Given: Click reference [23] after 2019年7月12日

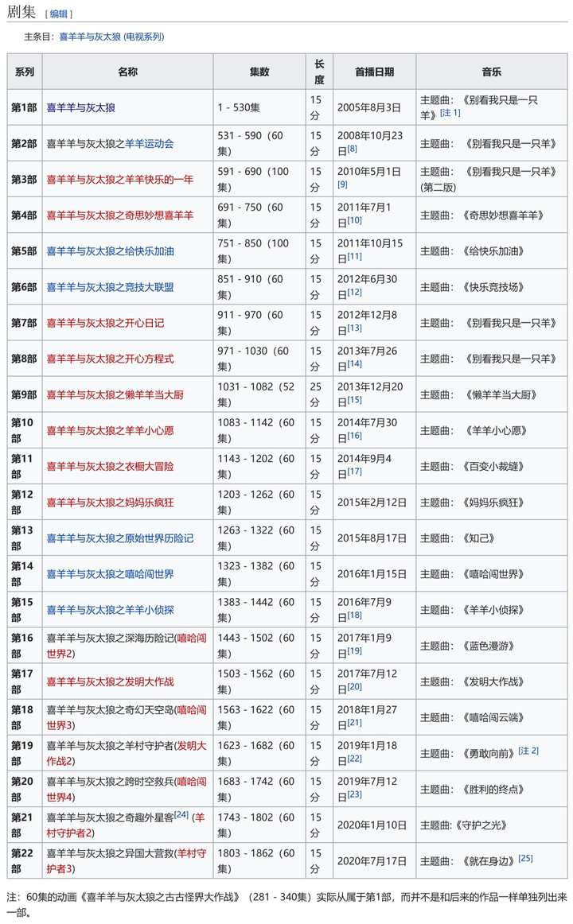Looking at the screenshot, I should click(354, 795).
